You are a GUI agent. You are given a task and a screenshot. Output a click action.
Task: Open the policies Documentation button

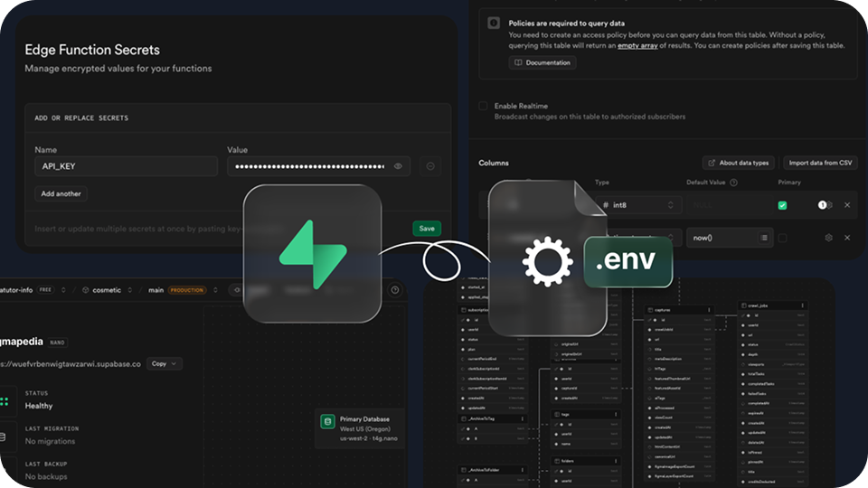tap(542, 62)
